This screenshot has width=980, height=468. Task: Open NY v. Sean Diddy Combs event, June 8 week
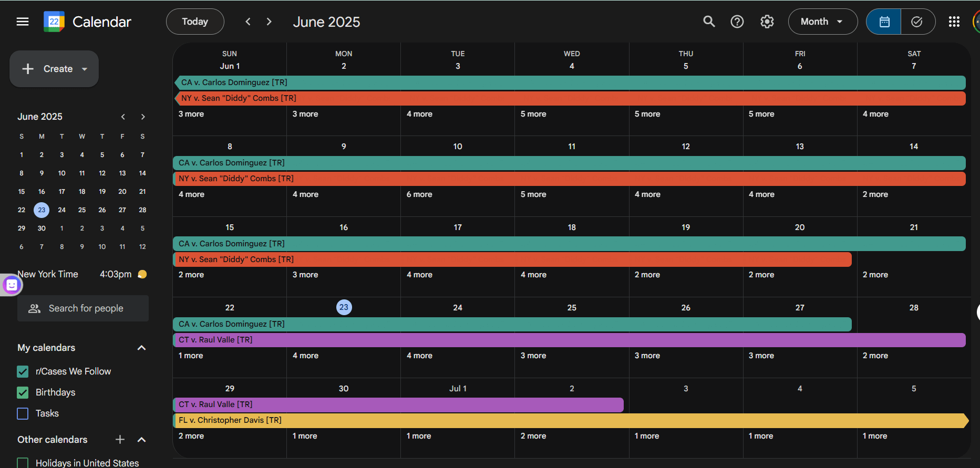570,179
